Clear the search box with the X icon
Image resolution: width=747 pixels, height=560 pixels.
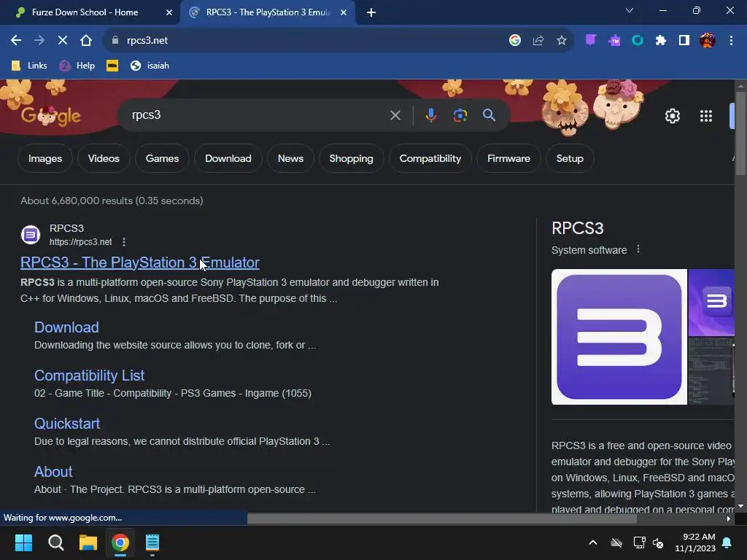click(x=395, y=115)
